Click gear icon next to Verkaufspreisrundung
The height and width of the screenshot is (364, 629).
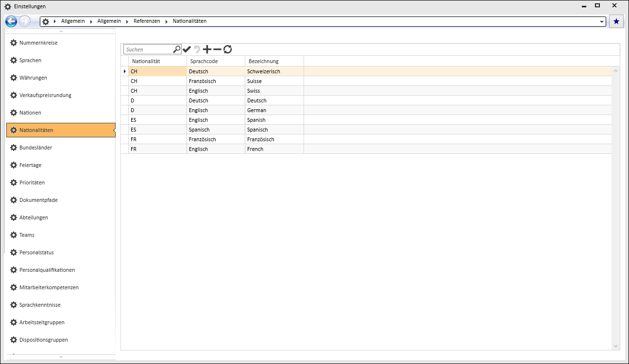click(14, 95)
